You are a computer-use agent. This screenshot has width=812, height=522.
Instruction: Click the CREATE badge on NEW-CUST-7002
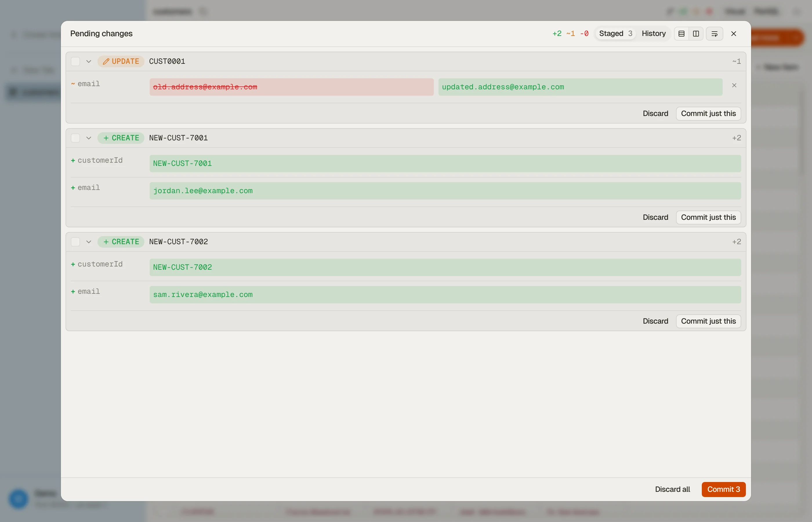coord(121,242)
